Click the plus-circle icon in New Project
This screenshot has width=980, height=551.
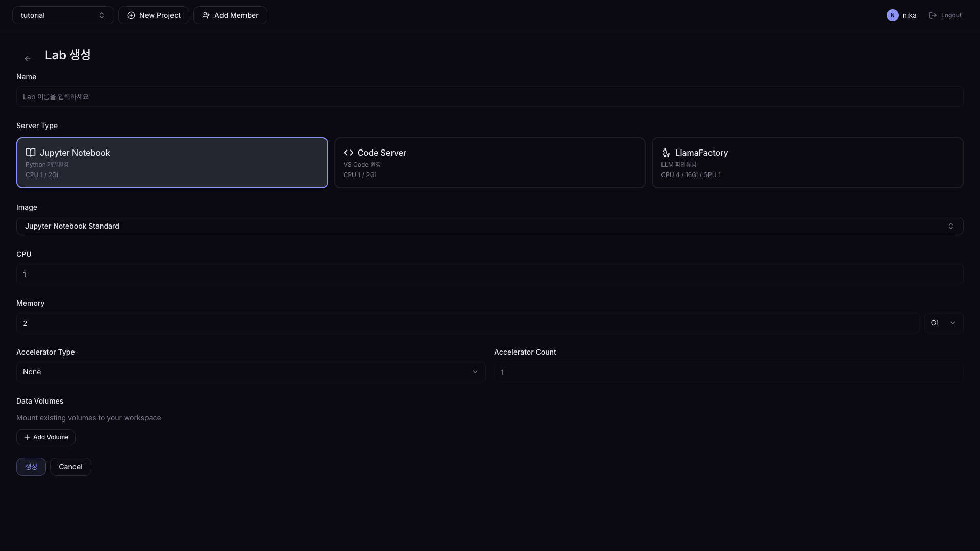point(131,15)
